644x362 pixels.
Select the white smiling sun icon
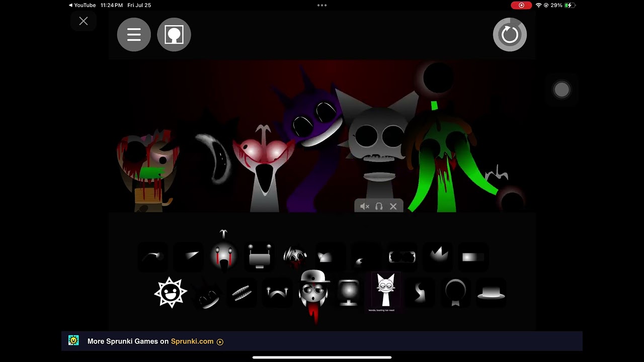171,292
